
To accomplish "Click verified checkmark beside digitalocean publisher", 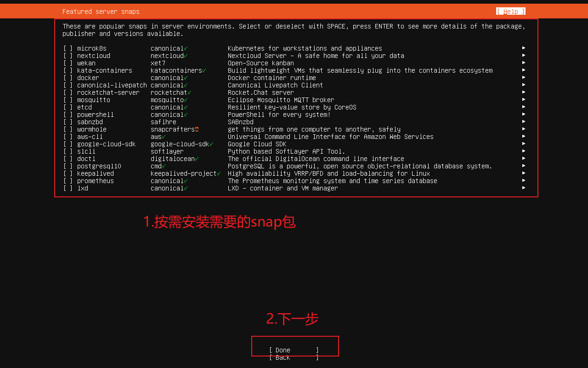I will click(x=197, y=159).
